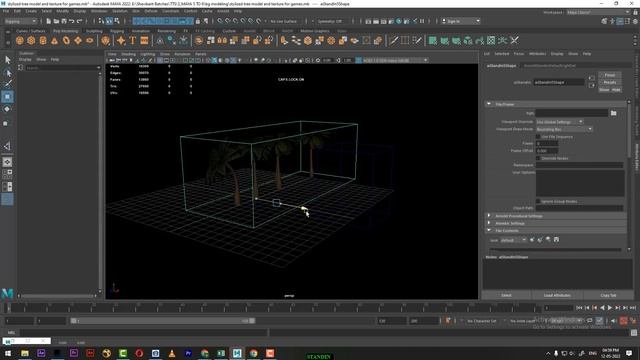Click the New Scene icon

[48, 21]
